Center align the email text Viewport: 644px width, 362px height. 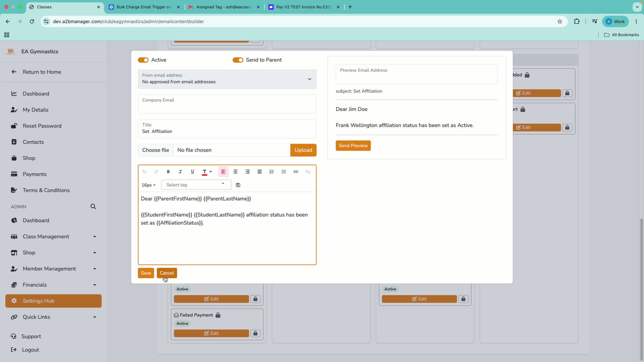click(x=235, y=172)
